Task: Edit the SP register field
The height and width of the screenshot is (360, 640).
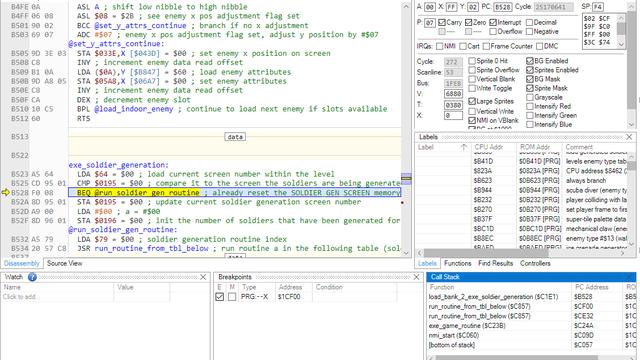Action: click(x=598, y=7)
